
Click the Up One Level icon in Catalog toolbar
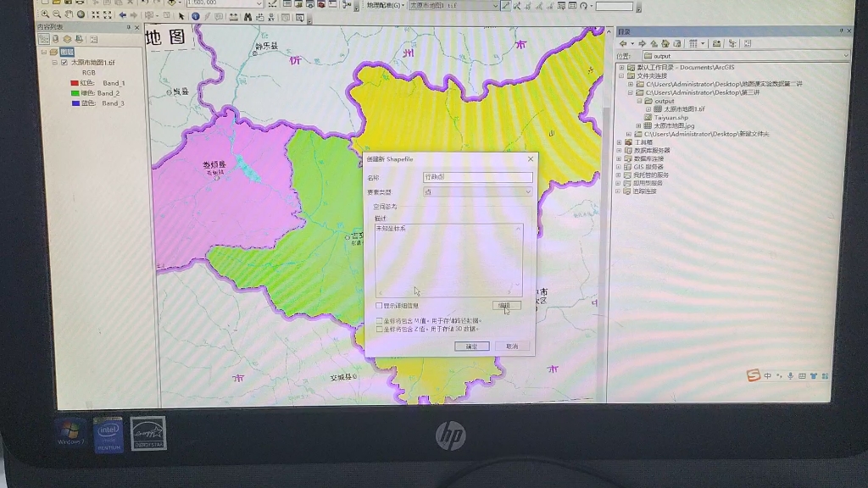coord(654,44)
